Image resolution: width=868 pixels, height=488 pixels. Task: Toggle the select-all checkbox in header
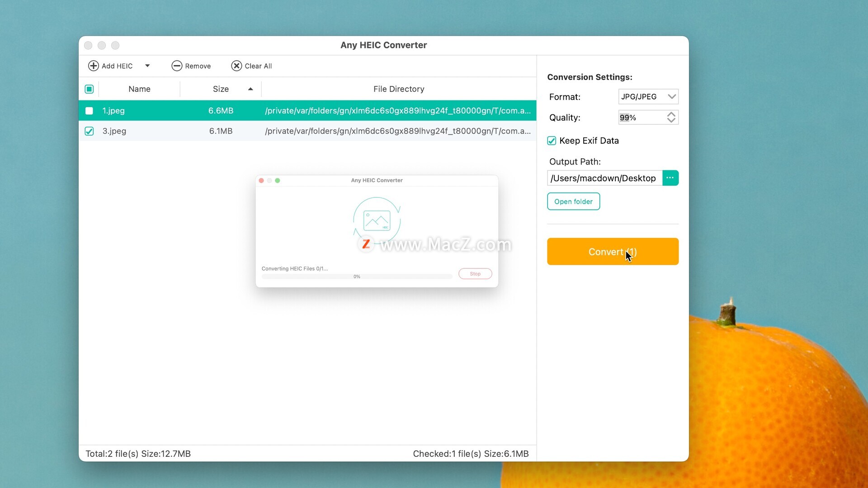pos(89,89)
